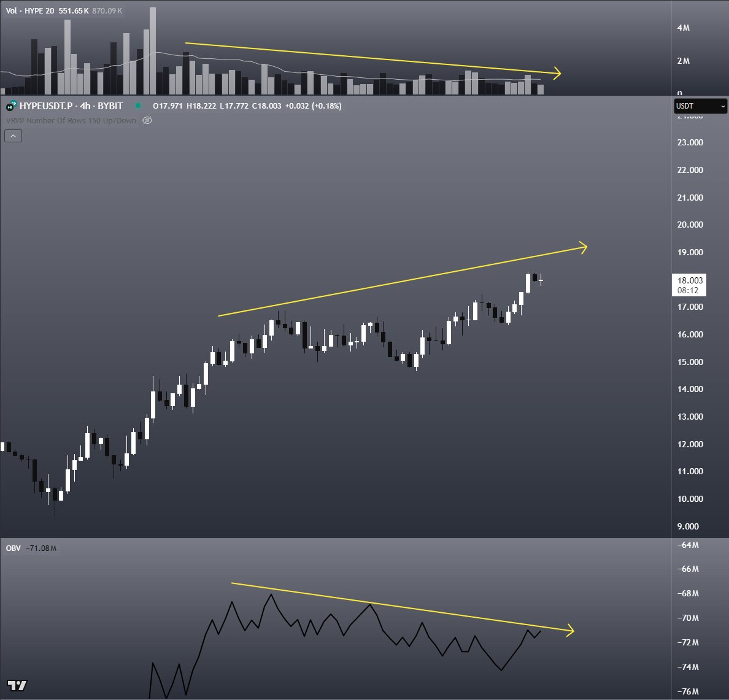Image resolution: width=729 pixels, height=700 pixels.
Task: Select the Vol · HYPE 20 indicator label
Action: coord(29,10)
